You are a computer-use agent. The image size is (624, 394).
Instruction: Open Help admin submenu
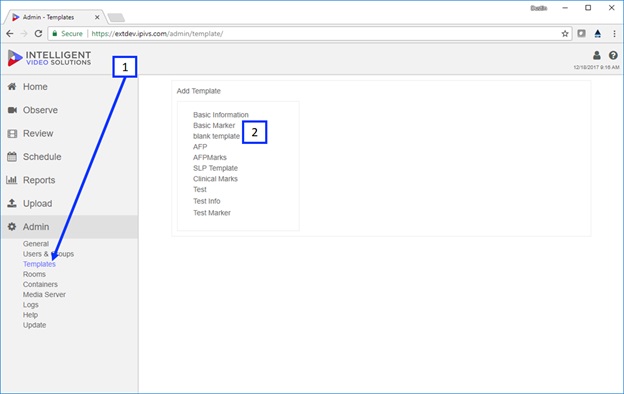(30, 315)
